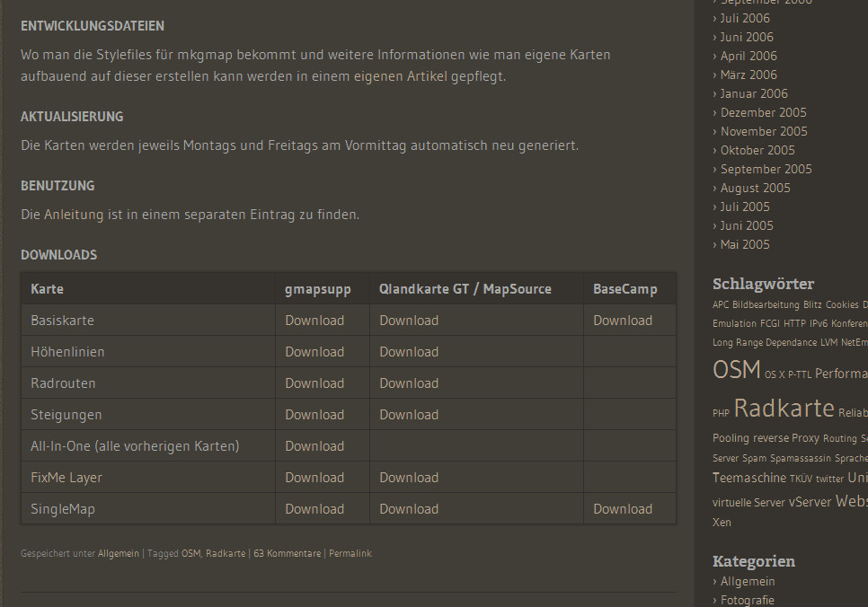
Task: Select the large Radkarte tag in Schlagwörter
Action: [x=784, y=409]
